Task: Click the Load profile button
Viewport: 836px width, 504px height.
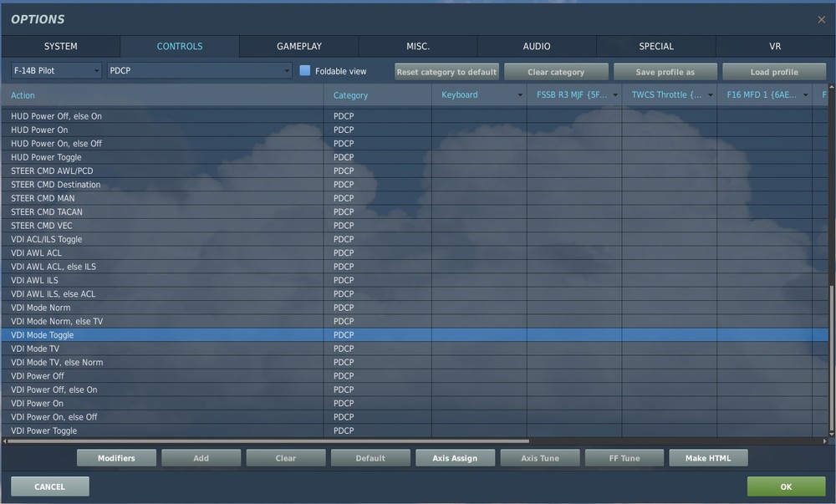Action: [774, 72]
